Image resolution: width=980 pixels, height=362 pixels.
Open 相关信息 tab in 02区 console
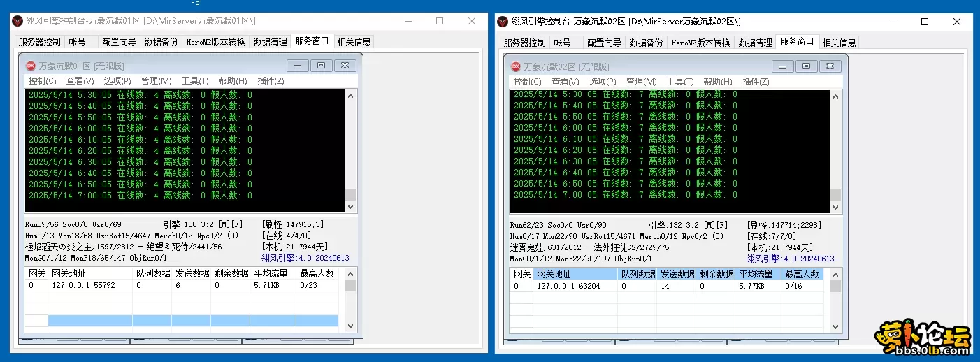[x=839, y=42]
